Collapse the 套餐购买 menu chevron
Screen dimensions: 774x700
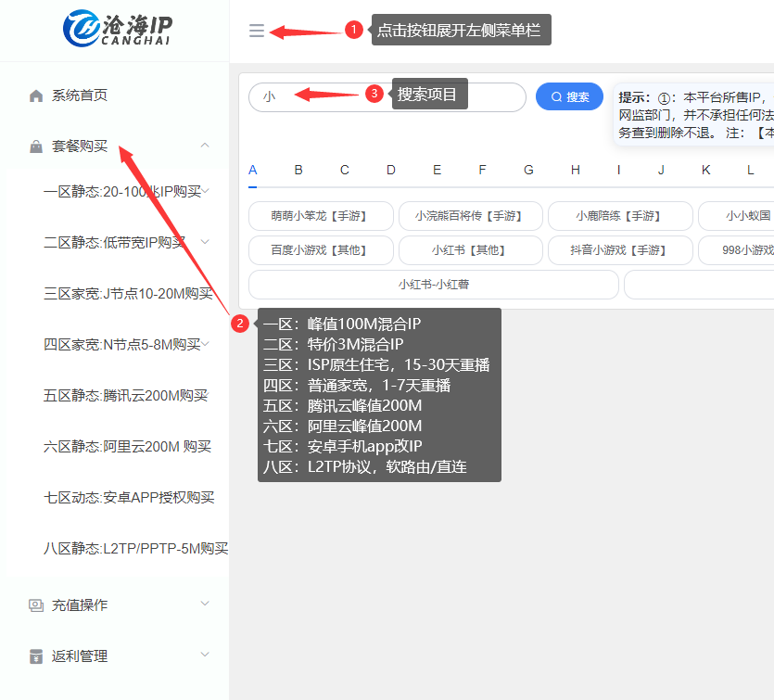tap(205, 146)
